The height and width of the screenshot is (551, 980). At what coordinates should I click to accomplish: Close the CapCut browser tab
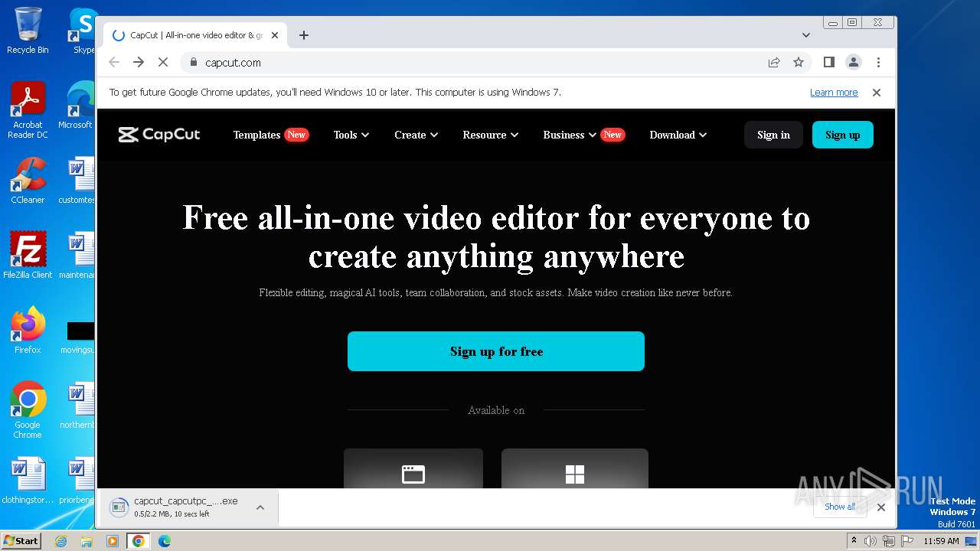(x=275, y=35)
